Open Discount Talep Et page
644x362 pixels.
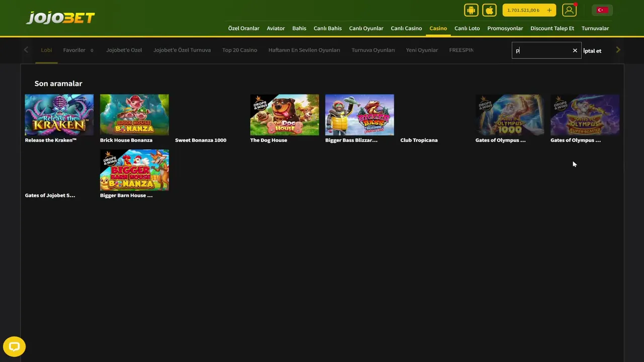tap(552, 28)
